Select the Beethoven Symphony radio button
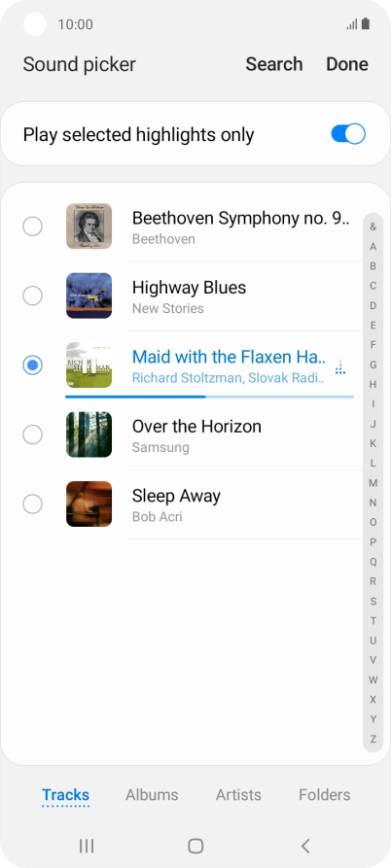The width and height of the screenshot is (391, 868). (32, 226)
